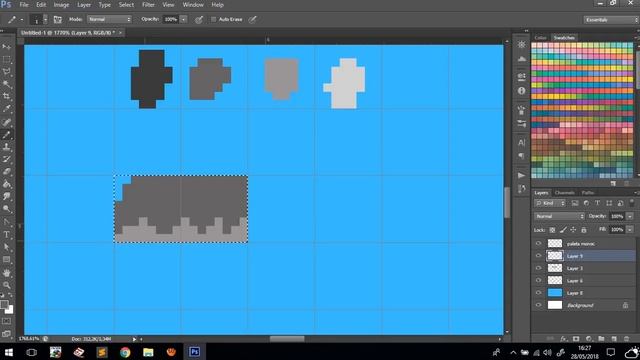The height and width of the screenshot is (360, 640).
Task: Toggle lock all
Action: click(584, 230)
